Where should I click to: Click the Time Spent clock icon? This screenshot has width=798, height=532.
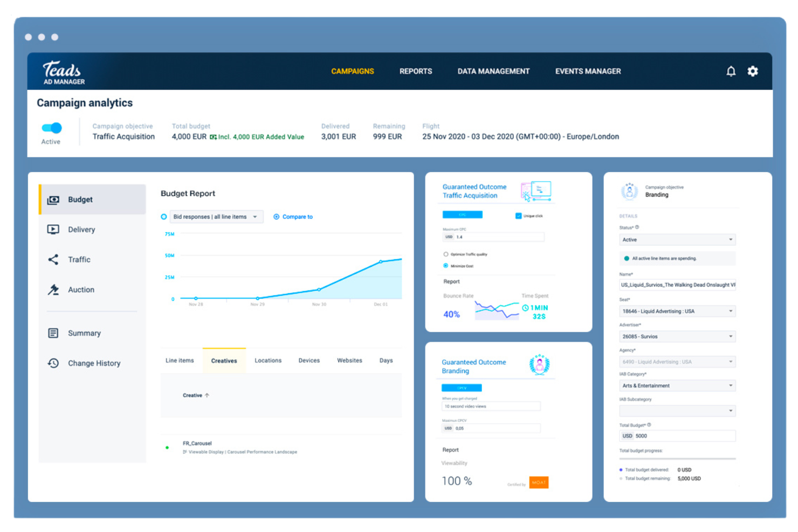525,308
